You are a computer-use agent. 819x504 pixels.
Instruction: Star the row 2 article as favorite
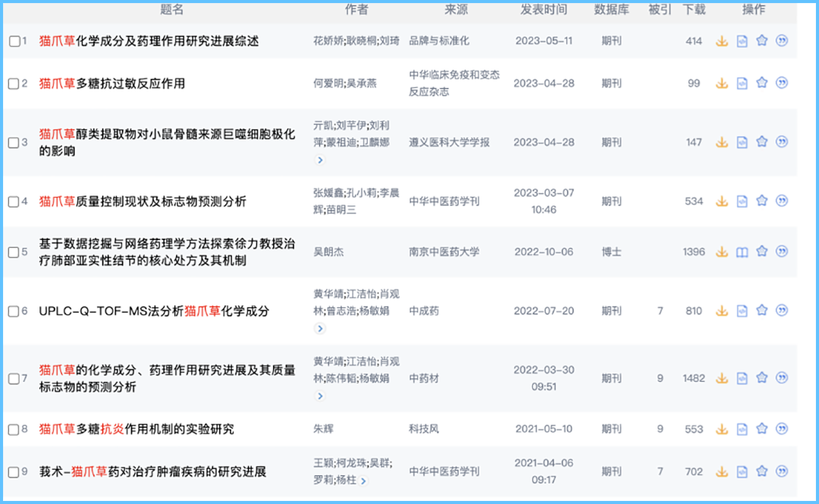pos(761,83)
